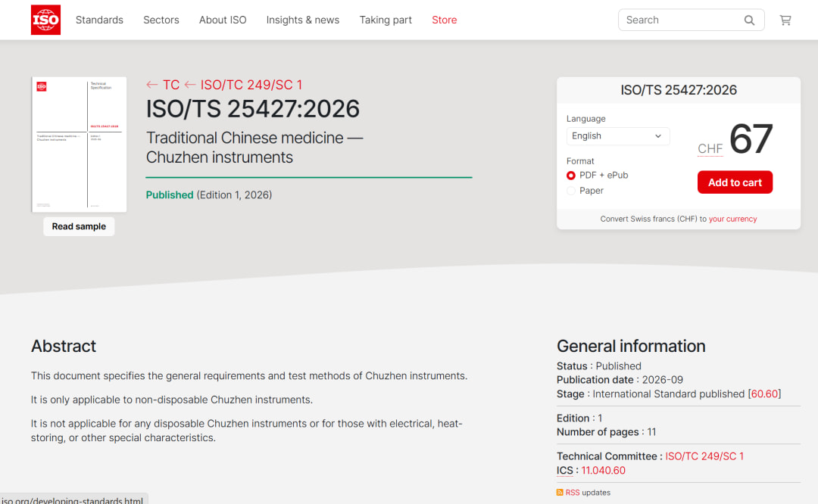Focus the Search input field
The height and width of the screenshot is (504, 818).
tap(681, 20)
